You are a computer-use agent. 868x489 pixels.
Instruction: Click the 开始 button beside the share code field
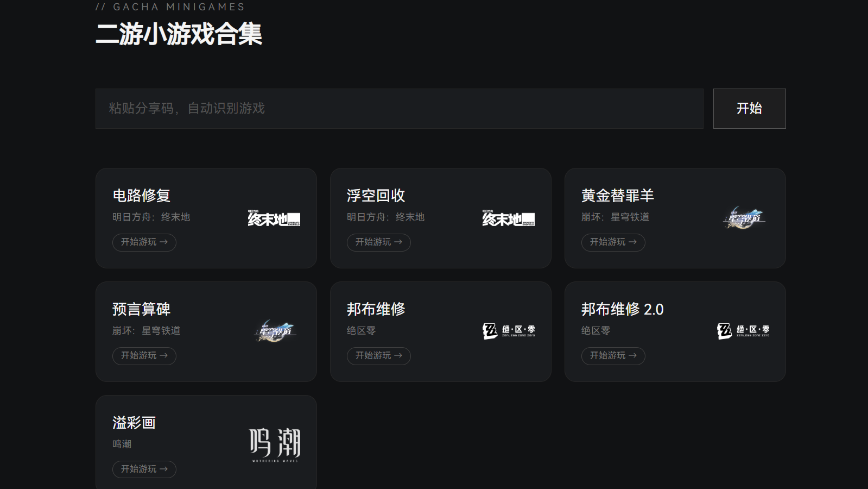pyautogui.click(x=750, y=109)
